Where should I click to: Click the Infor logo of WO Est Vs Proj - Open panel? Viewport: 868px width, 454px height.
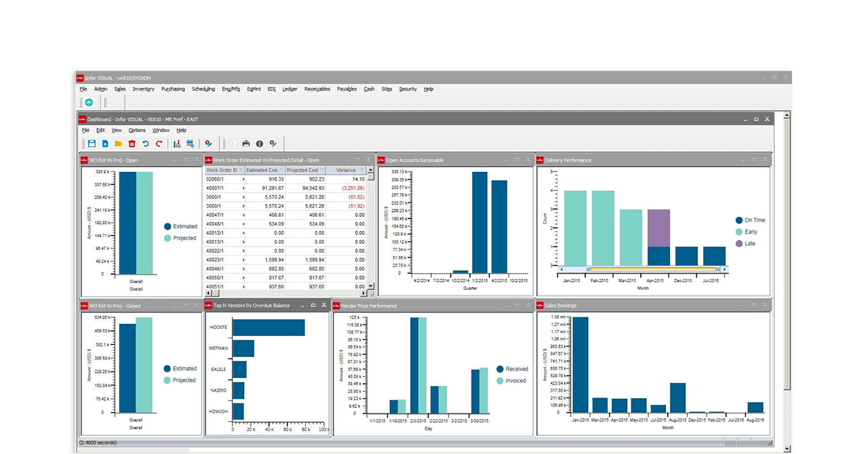pos(84,160)
